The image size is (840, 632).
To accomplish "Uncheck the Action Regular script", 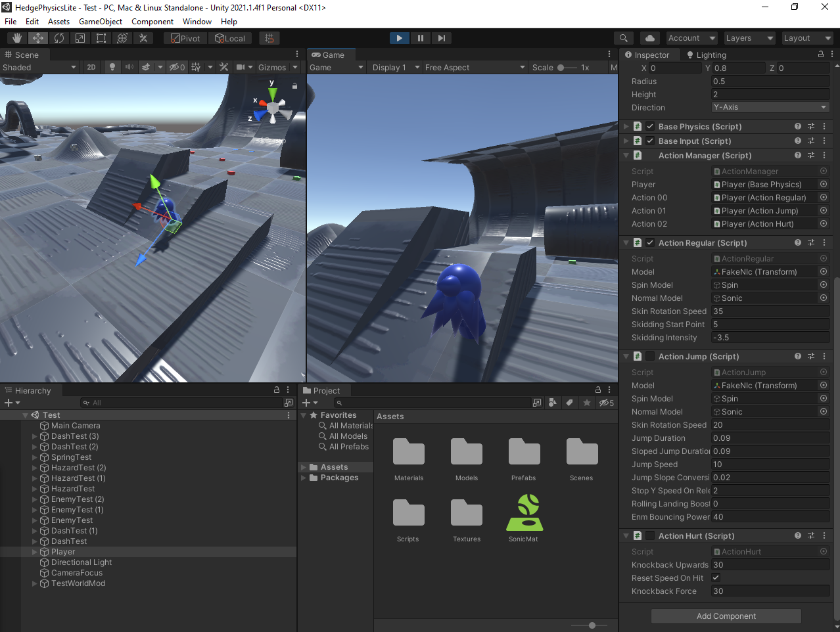I will pos(650,242).
